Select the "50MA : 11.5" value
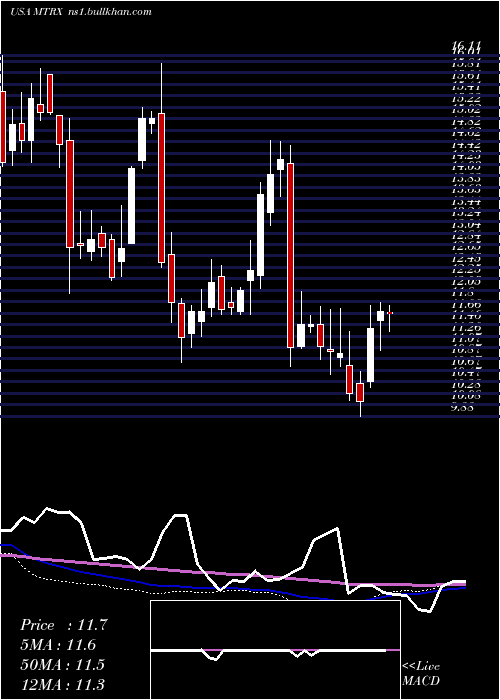 click(62, 664)
